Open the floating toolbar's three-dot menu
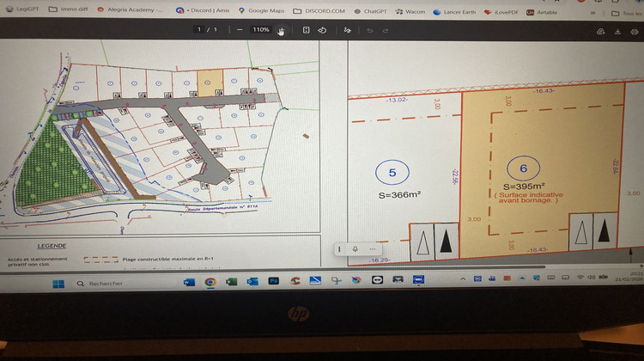The image size is (644, 361). click(x=371, y=248)
